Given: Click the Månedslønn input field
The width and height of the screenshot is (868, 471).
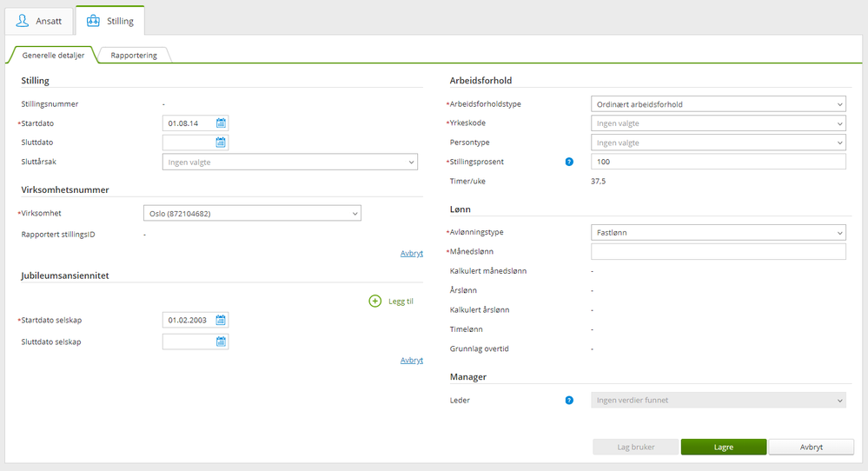Looking at the screenshot, I should (x=718, y=252).
